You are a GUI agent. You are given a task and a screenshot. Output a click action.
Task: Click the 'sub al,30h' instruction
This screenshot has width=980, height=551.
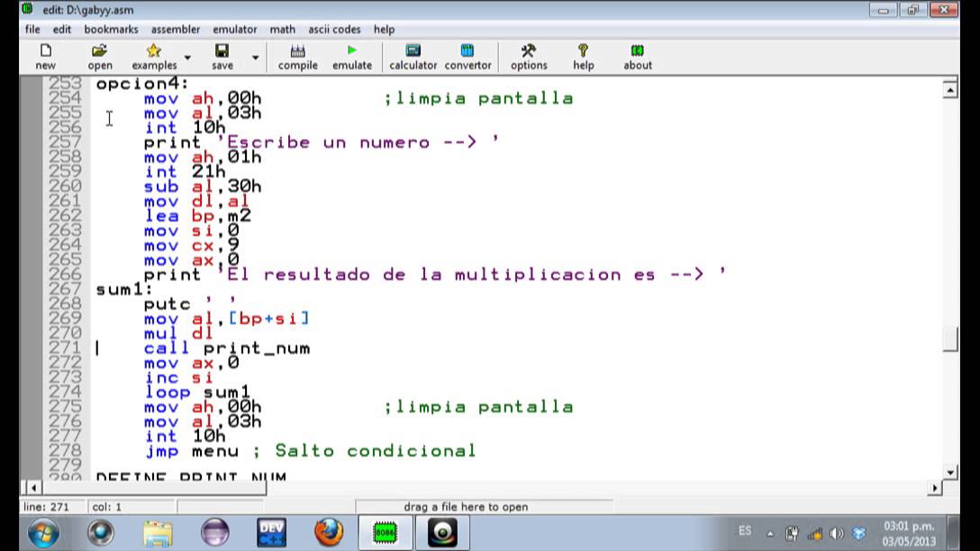203,186
